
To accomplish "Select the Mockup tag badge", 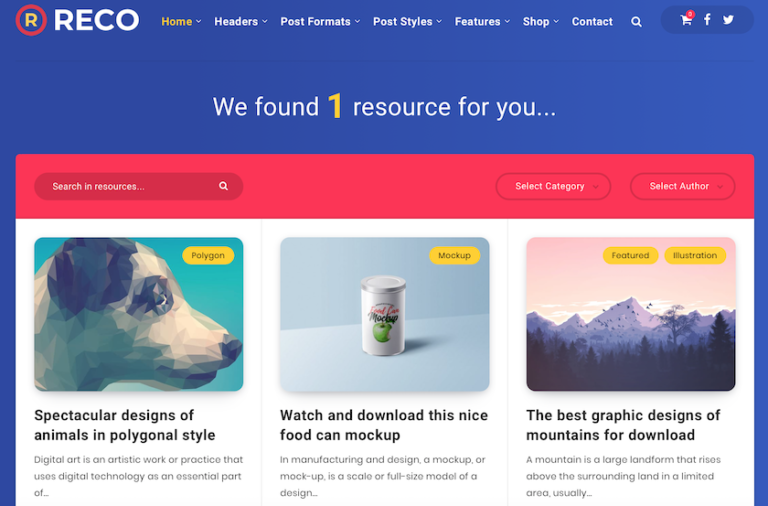I will pos(454,255).
